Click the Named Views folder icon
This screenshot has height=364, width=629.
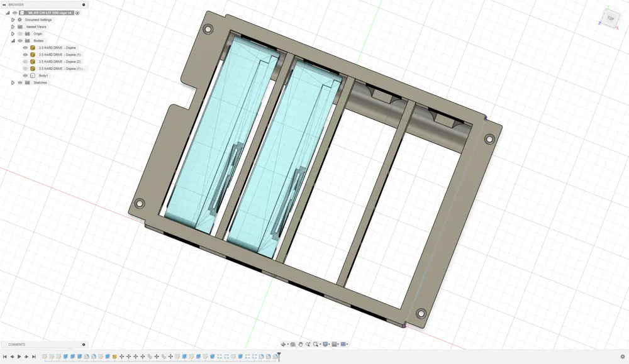pyautogui.click(x=20, y=27)
